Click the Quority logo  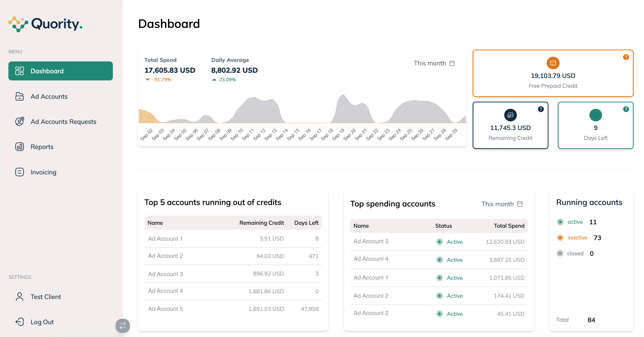pos(45,24)
